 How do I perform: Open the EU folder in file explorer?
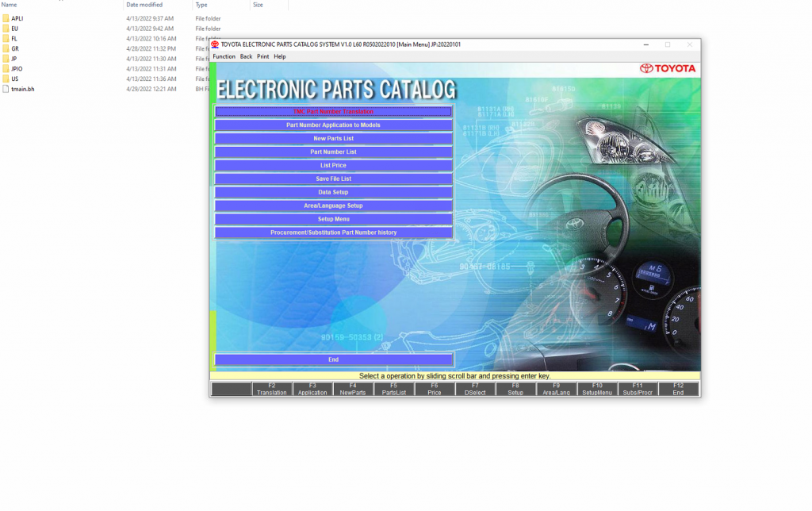[17, 28]
